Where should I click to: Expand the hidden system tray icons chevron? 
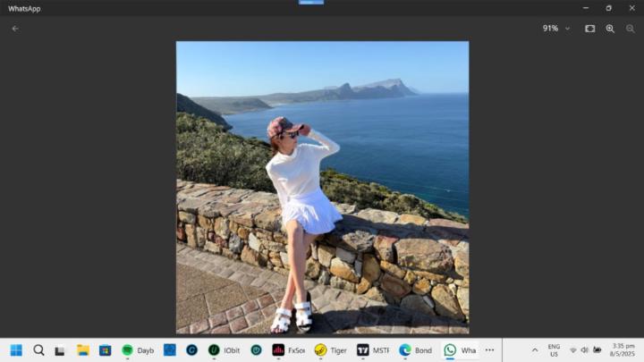coord(535,350)
